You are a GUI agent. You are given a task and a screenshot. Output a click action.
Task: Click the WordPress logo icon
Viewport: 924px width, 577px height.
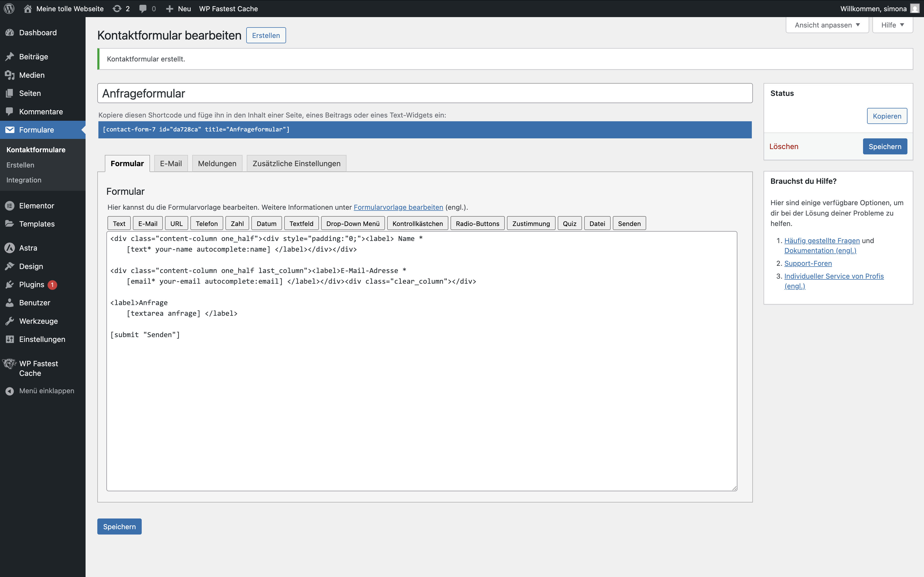(9, 8)
